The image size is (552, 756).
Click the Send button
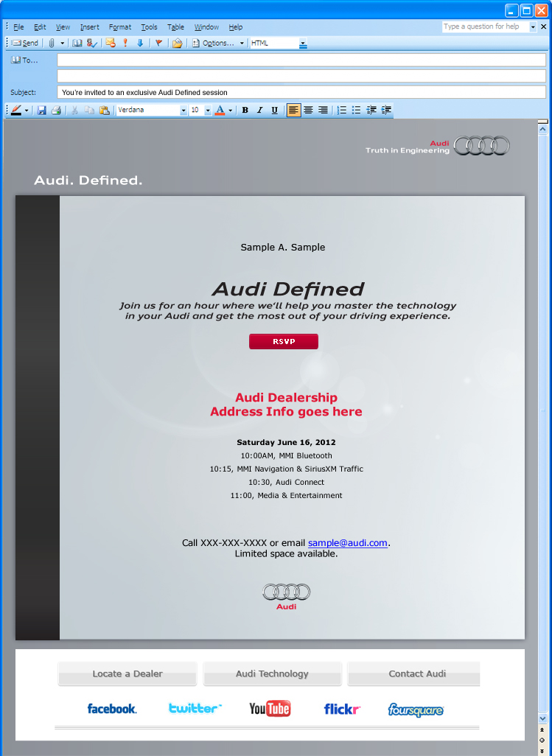click(x=24, y=43)
